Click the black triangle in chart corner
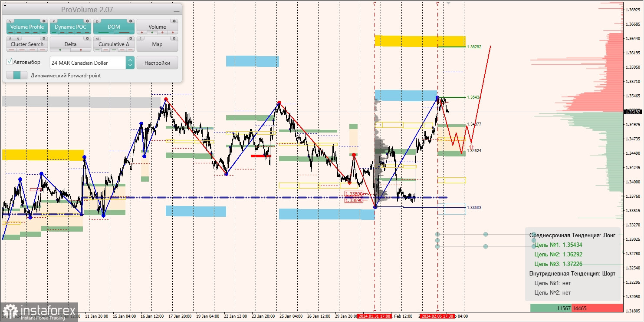The width and height of the screenshot is (644, 322). [5, 6]
